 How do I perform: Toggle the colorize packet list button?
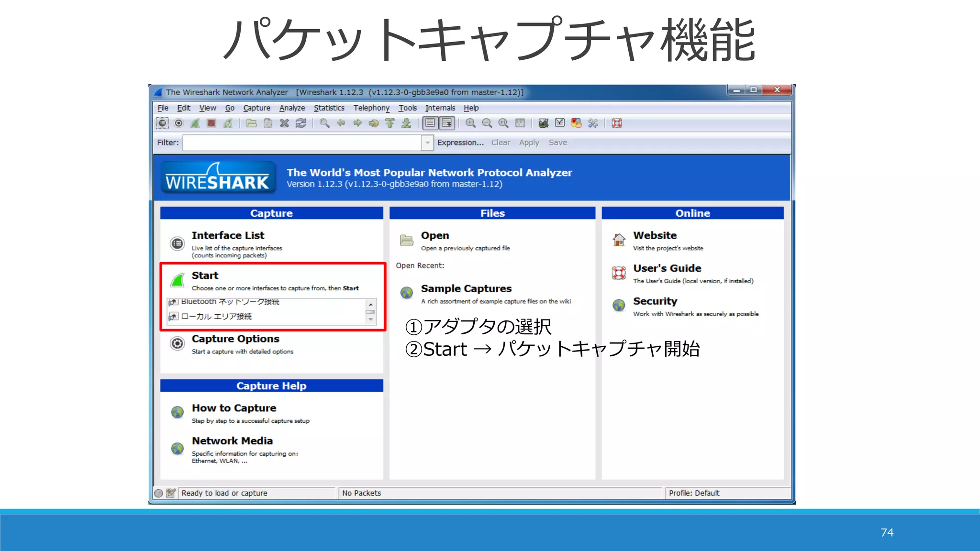[x=430, y=123]
